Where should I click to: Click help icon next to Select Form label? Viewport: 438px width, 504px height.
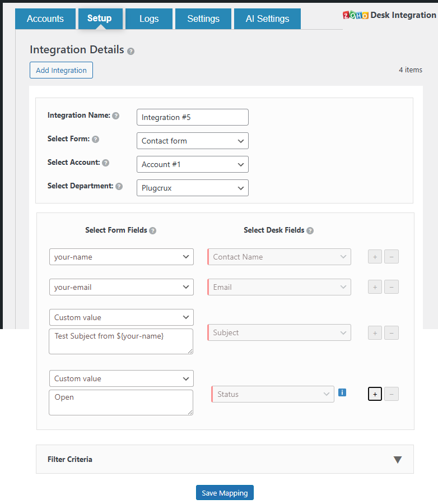tap(95, 140)
